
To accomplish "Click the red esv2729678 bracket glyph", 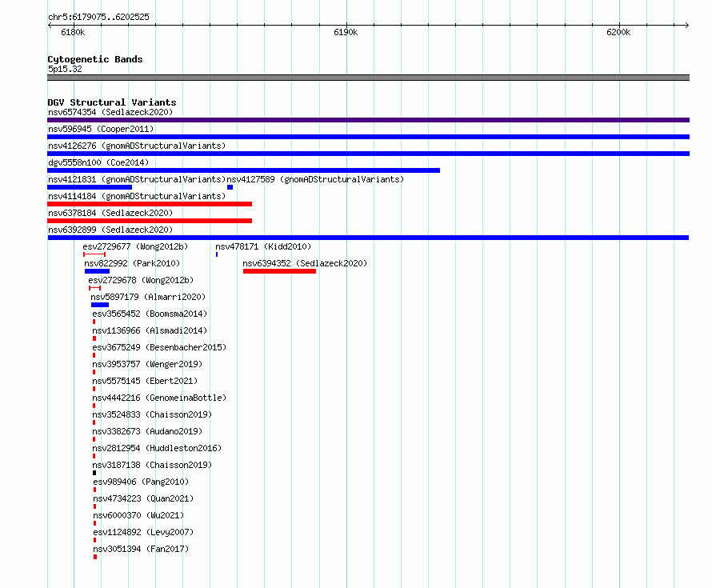I will [95, 288].
